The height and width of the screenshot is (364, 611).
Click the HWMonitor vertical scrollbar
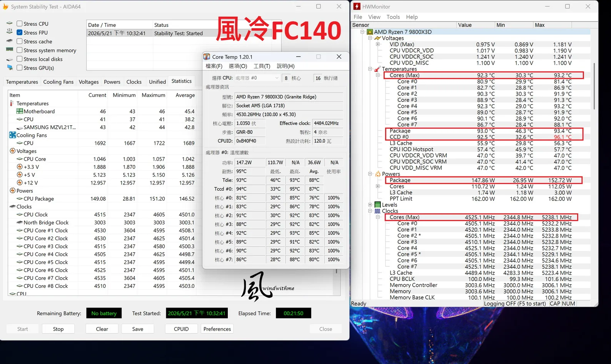[x=594, y=86]
